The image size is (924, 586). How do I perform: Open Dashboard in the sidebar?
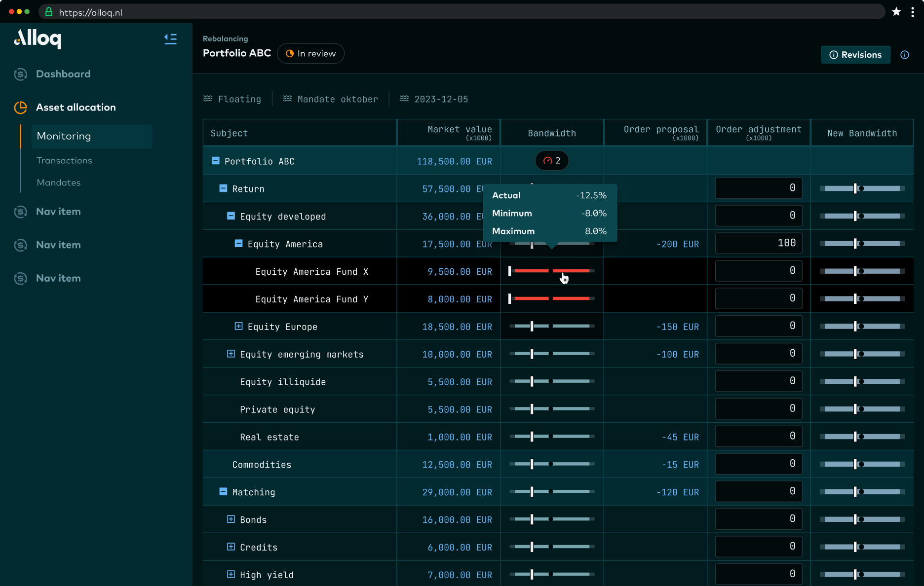(x=63, y=74)
